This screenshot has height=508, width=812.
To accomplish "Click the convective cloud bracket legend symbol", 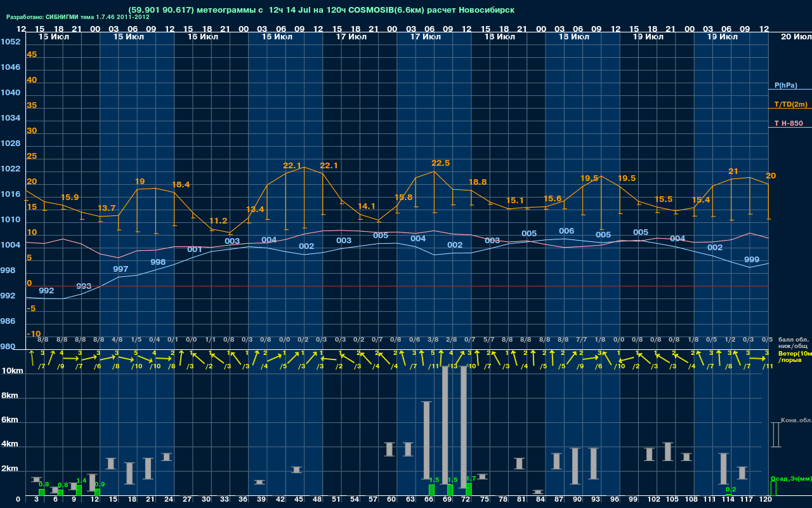I will (775, 435).
